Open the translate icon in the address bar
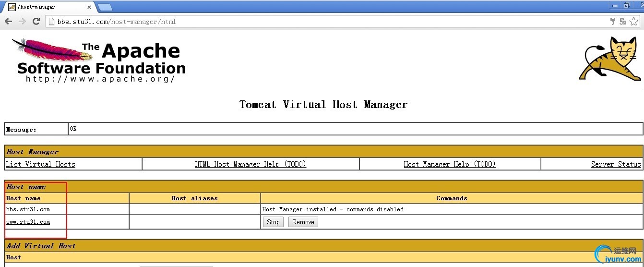Image resolution: width=644 pixels, height=267 pixels. click(x=623, y=21)
